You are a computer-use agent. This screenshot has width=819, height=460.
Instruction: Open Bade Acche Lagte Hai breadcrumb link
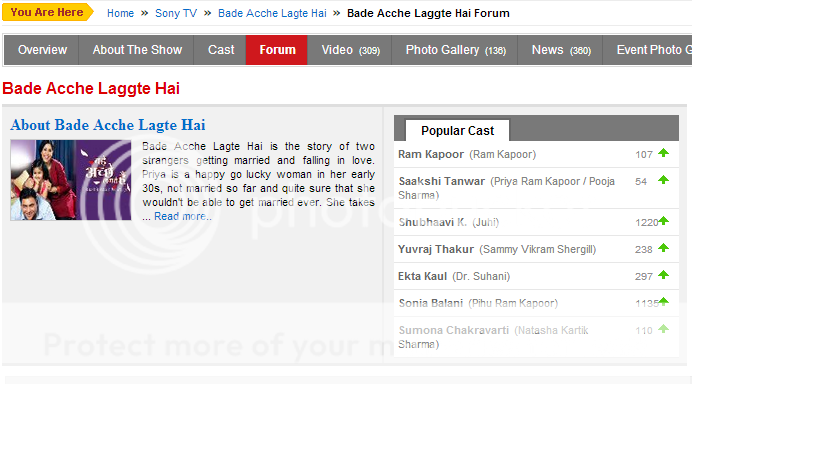pos(272,13)
